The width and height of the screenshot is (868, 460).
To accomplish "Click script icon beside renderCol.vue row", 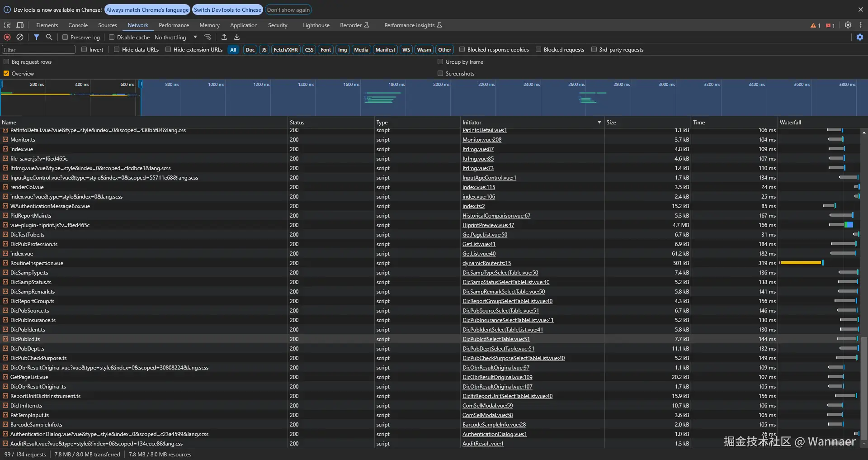I will point(5,187).
